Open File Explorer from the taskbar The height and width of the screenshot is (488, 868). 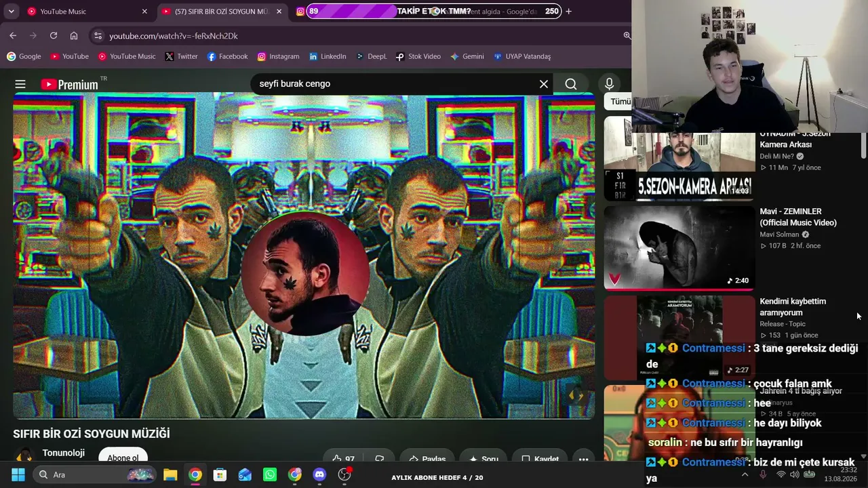click(170, 474)
